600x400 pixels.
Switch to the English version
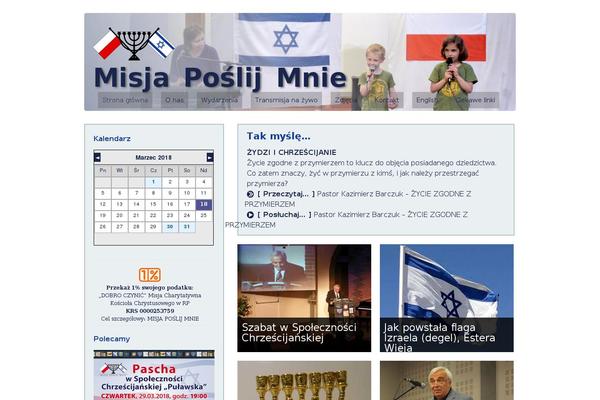pos(427,100)
